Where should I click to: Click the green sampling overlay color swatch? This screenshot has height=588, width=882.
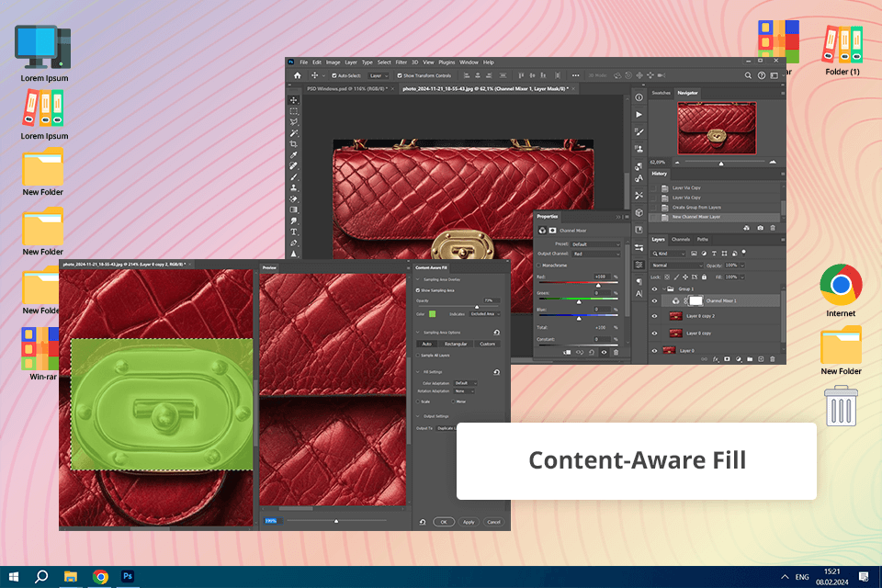coord(433,314)
